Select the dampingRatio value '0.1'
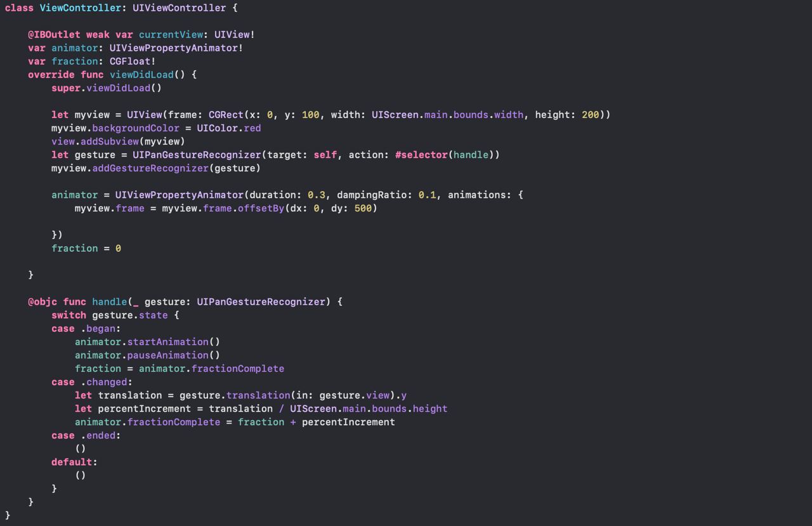This screenshot has height=526, width=812. [428, 195]
